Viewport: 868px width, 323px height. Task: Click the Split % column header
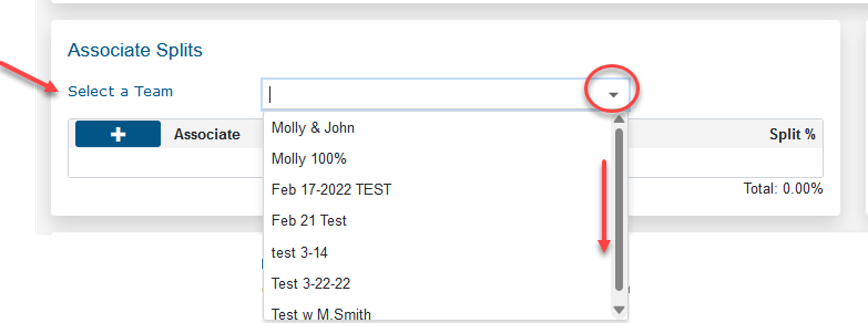tap(792, 134)
